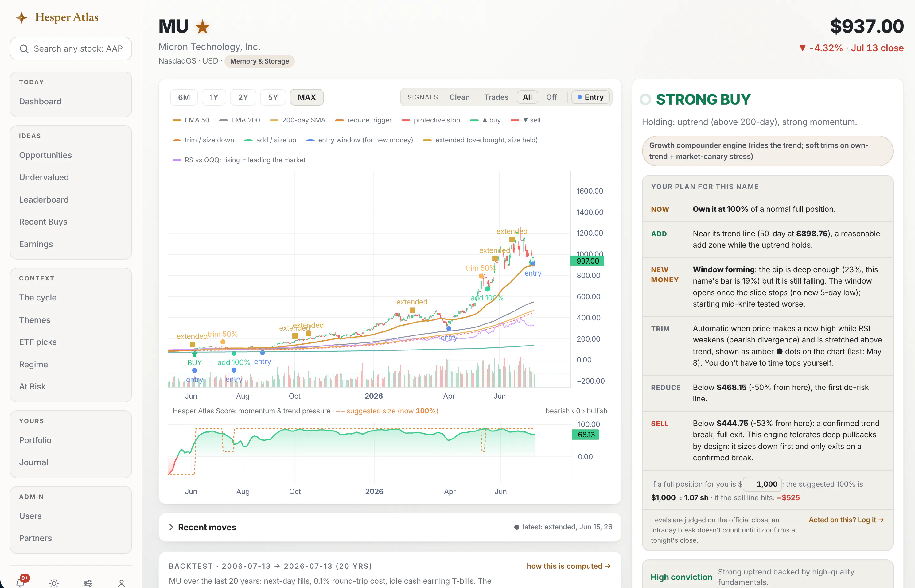Expand the Recent moves section
The height and width of the screenshot is (588, 915).
pos(390,527)
